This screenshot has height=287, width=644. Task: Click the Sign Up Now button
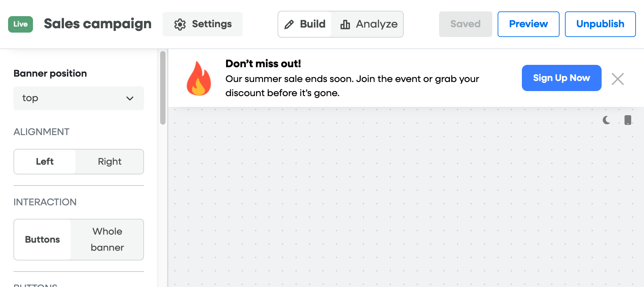point(561,78)
